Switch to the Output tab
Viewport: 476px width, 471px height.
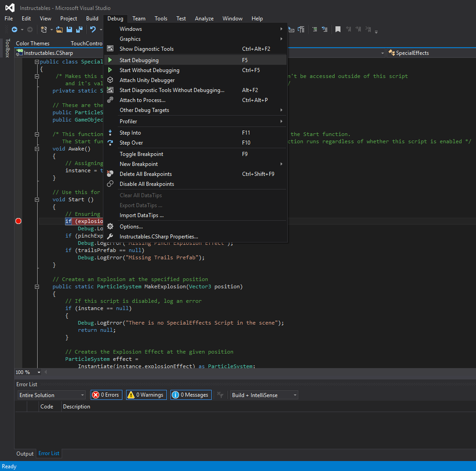click(x=25, y=454)
